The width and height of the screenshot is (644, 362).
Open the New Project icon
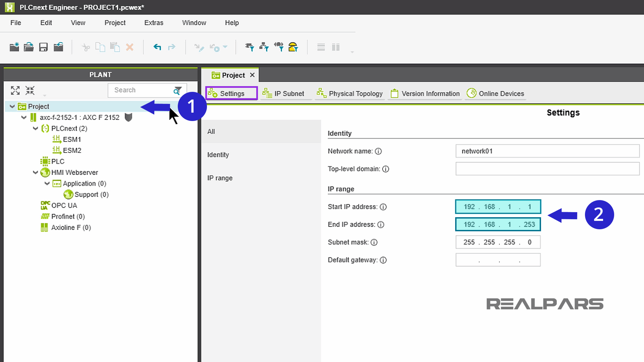pos(14,47)
